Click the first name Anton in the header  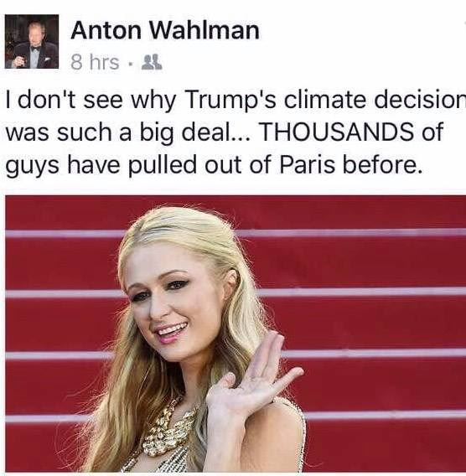[106, 30]
